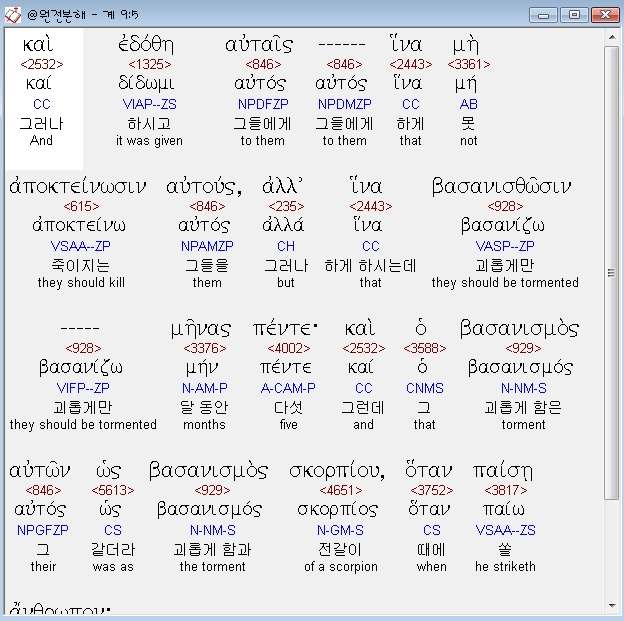The height and width of the screenshot is (621, 624).
Task: Click the Greek word σκορπίου
Action: click(x=337, y=471)
